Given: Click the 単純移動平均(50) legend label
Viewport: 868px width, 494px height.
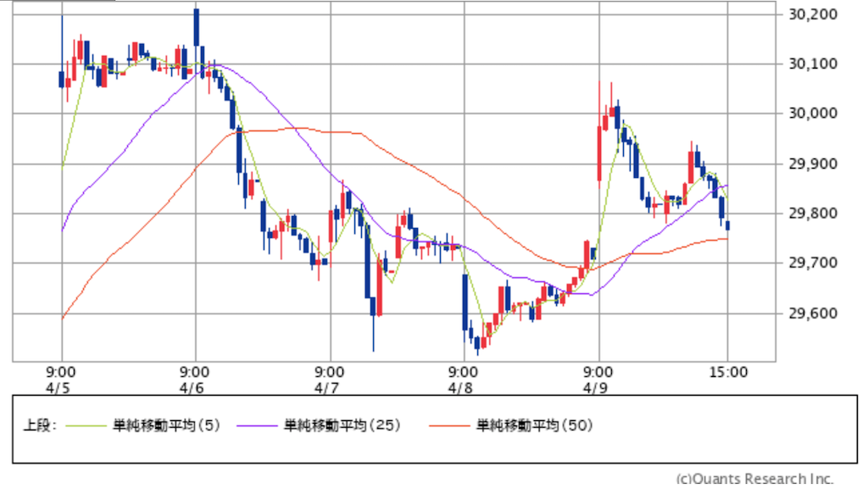Looking at the screenshot, I should pos(534,425).
